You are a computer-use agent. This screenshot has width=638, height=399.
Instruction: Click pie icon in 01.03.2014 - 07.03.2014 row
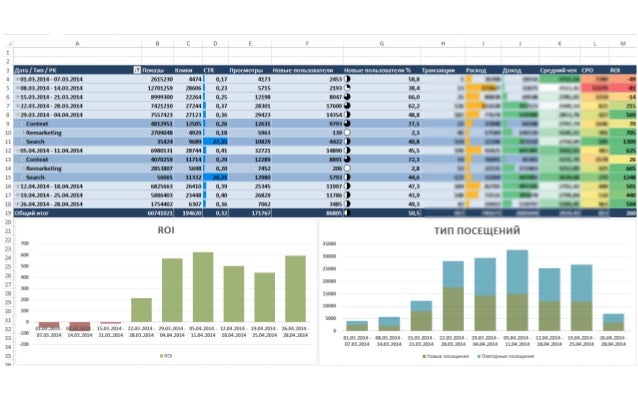pos(347,79)
